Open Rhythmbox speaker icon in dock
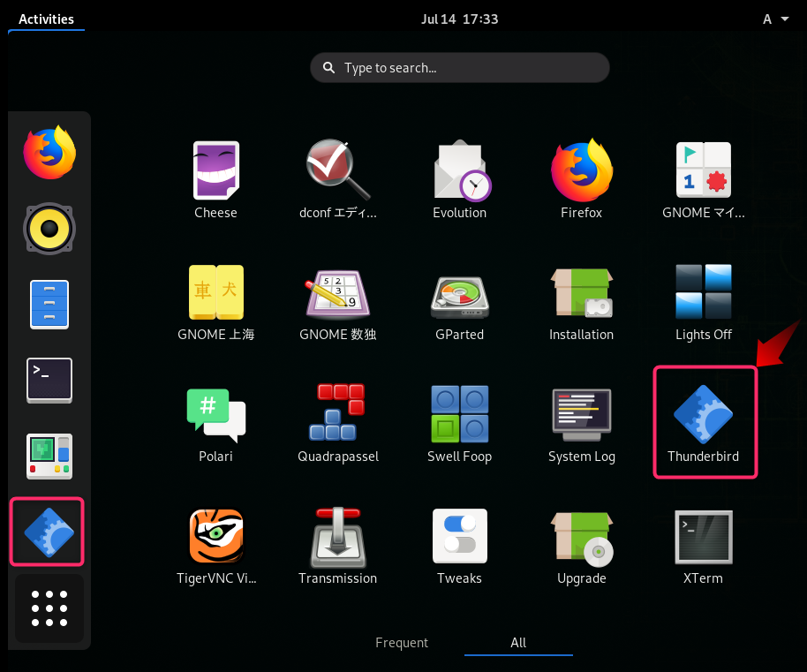The width and height of the screenshot is (807, 672). coord(49,228)
